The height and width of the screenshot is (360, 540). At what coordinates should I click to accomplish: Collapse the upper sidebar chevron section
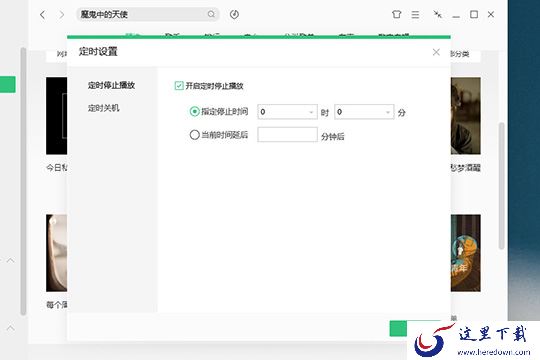[10, 260]
